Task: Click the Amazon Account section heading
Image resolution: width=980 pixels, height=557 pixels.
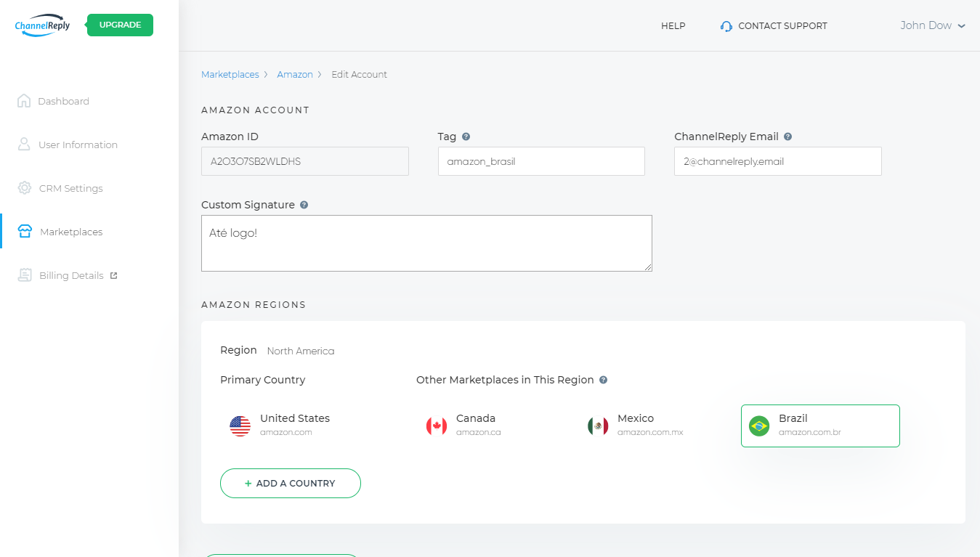Action: [x=256, y=110]
